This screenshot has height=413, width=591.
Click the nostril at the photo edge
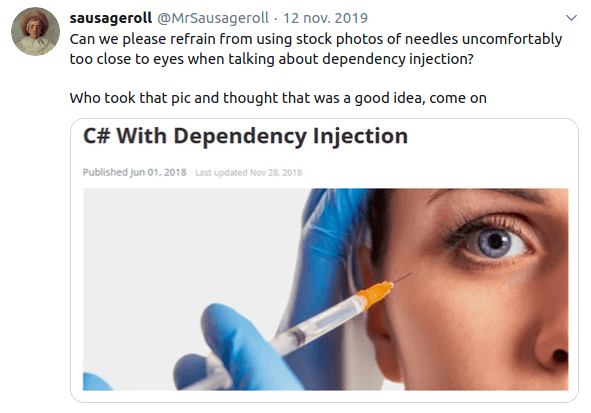tap(559, 355)
